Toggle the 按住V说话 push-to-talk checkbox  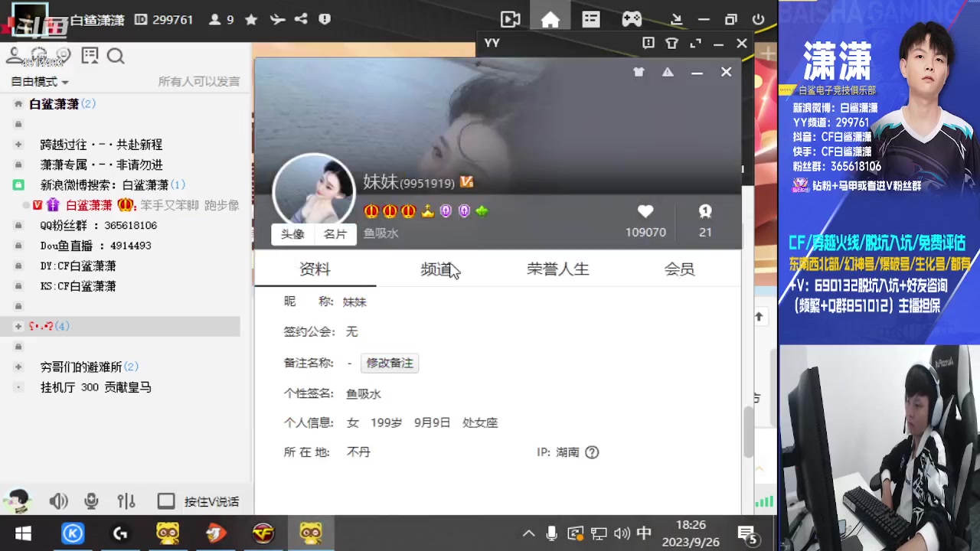pyautogui.click(x=166, y=501)
